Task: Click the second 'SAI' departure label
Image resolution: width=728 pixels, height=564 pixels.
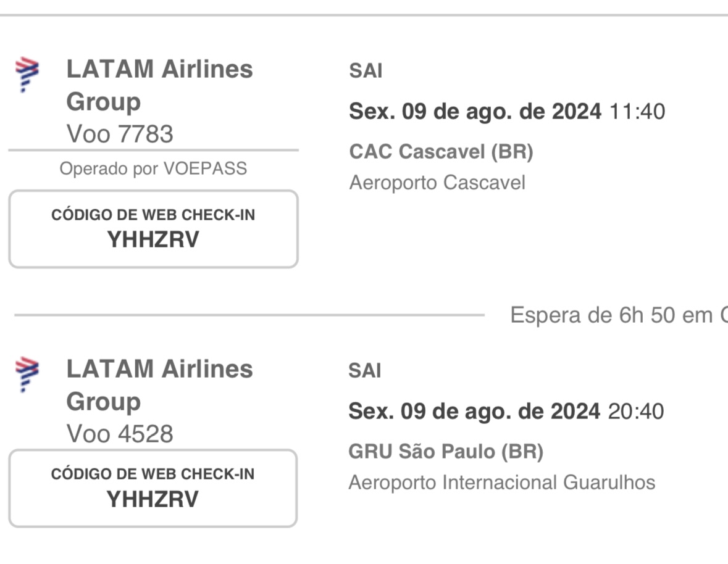Action: pos(365,371)
